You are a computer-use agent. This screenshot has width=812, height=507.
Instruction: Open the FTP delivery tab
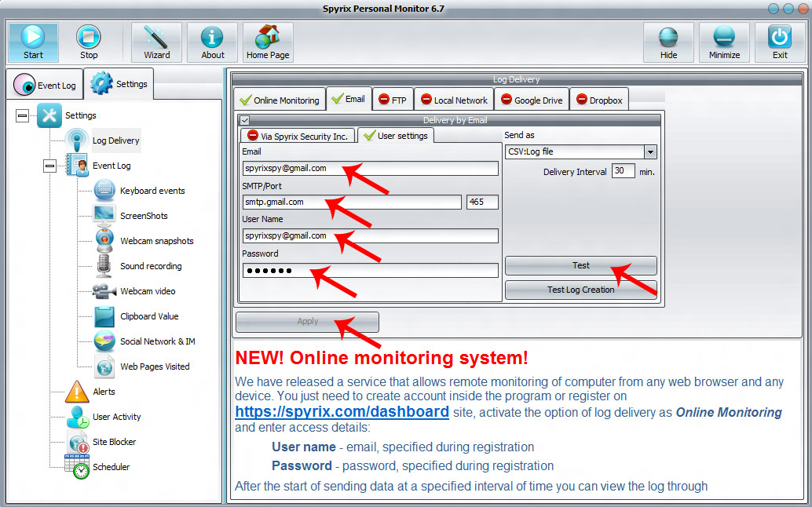click(393, 100)
